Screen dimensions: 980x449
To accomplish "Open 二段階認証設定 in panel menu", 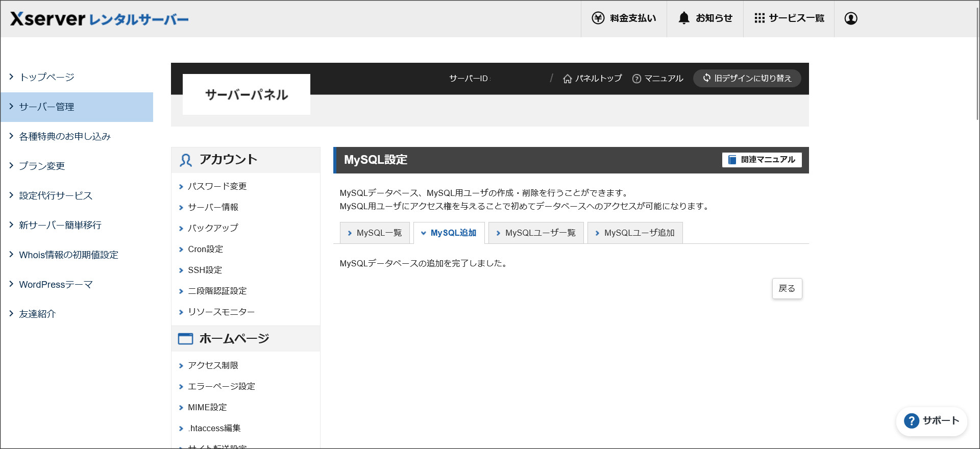I will point(217,291).
